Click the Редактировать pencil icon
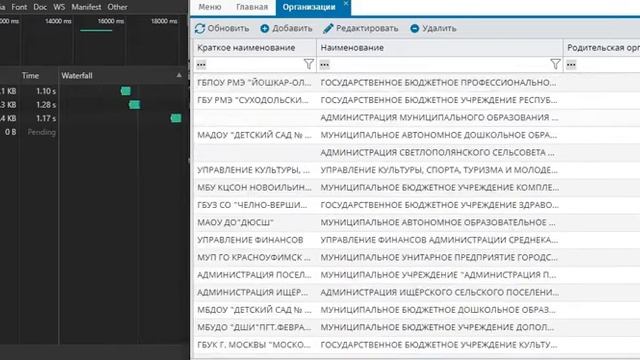 click(x=328, y=28)
